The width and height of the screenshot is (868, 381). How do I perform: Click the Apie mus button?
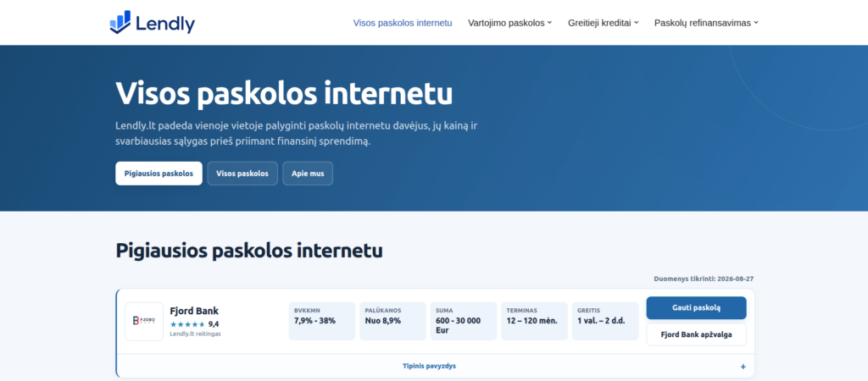308,173
